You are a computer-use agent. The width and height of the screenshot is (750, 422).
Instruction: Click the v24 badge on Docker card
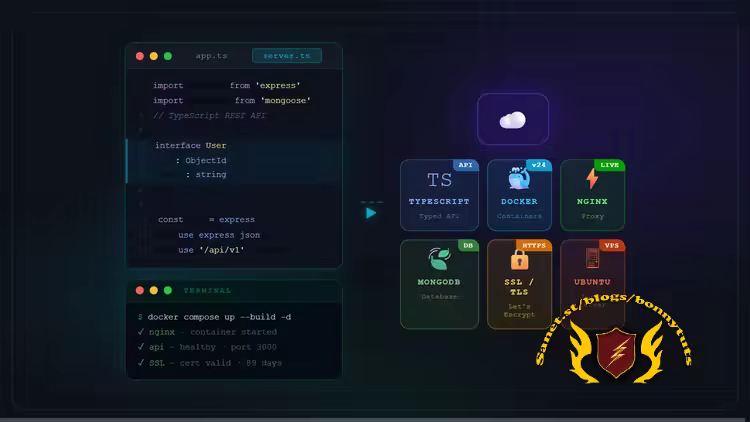click(538, 165)
